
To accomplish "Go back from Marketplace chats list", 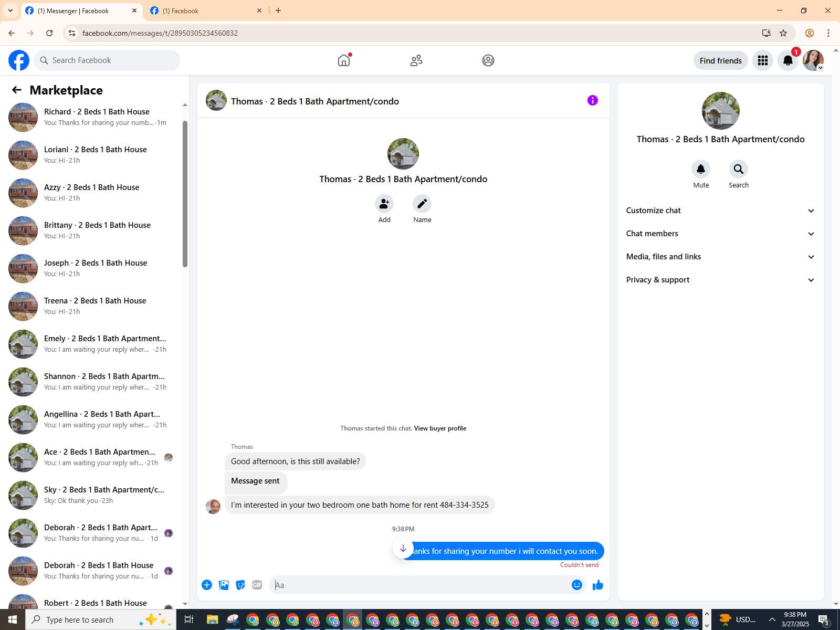I will 17,90.
